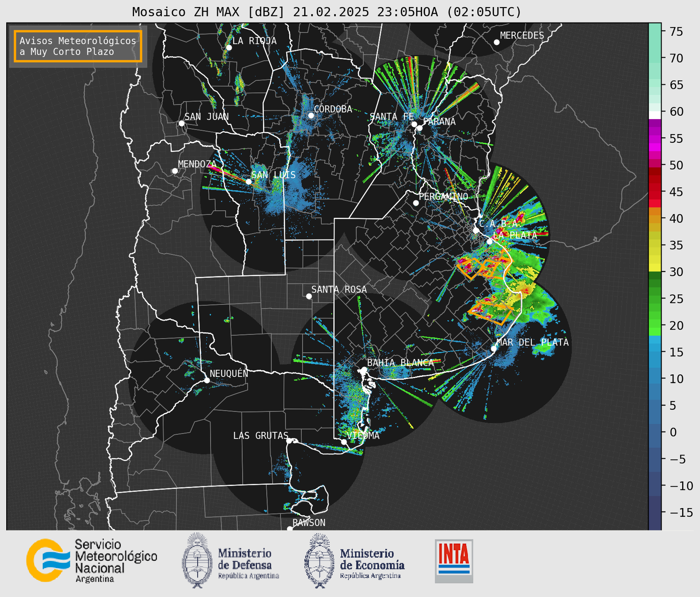Click the SAN JUAN city marker
The image size is (700, 597).
pos(181,123)
